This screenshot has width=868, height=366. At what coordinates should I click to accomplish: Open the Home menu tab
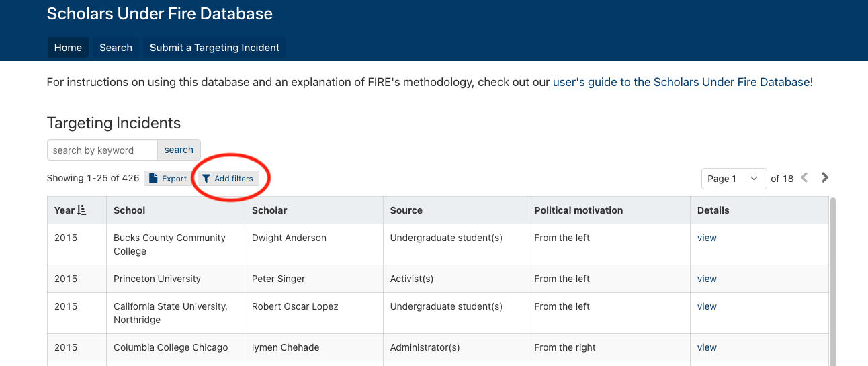(68, 48)
